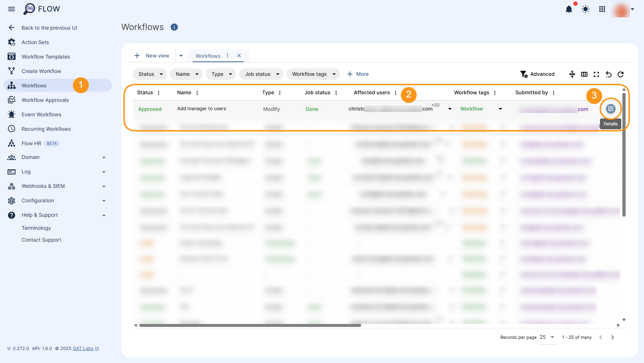Click the Details icon on the Approved workflow row
The image size is (644, 363).
(610, 108)
